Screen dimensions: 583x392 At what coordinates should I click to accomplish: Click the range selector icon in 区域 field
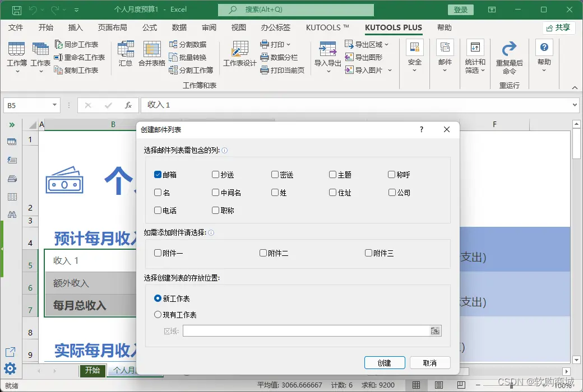(435, 331)
